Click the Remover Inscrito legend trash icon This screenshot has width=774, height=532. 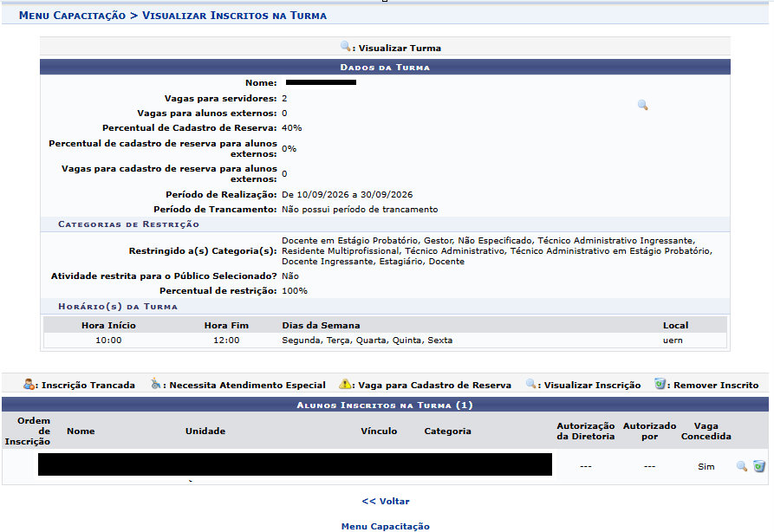click(660, 384)
